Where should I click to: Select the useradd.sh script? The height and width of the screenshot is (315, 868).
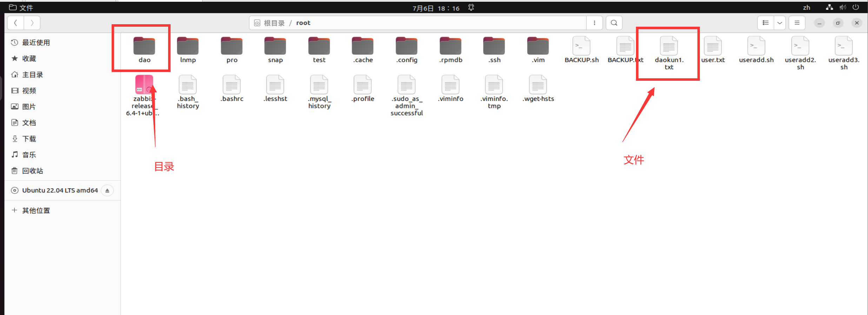[x=756, y=50]
